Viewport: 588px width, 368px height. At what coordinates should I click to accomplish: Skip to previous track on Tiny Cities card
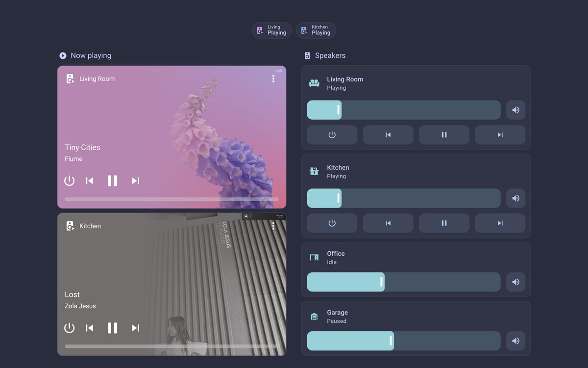click(x=90, y=181)
